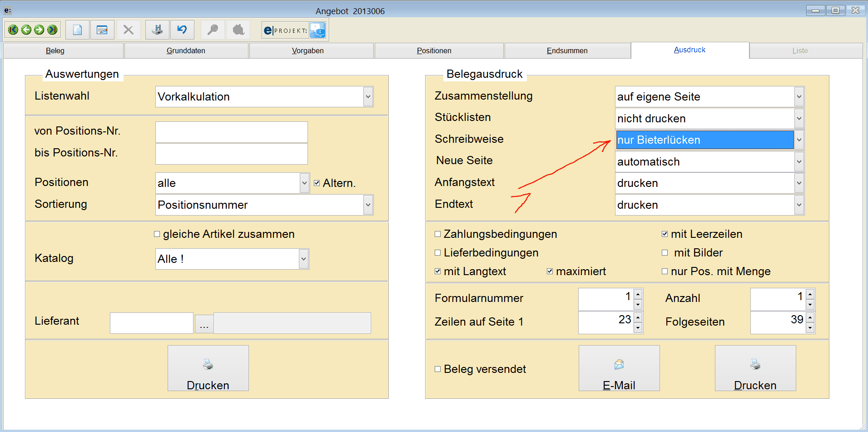Focus the Lieferant number field
Image resolution: width=868 pixels, height=432 pixels.
pos(152,323)
